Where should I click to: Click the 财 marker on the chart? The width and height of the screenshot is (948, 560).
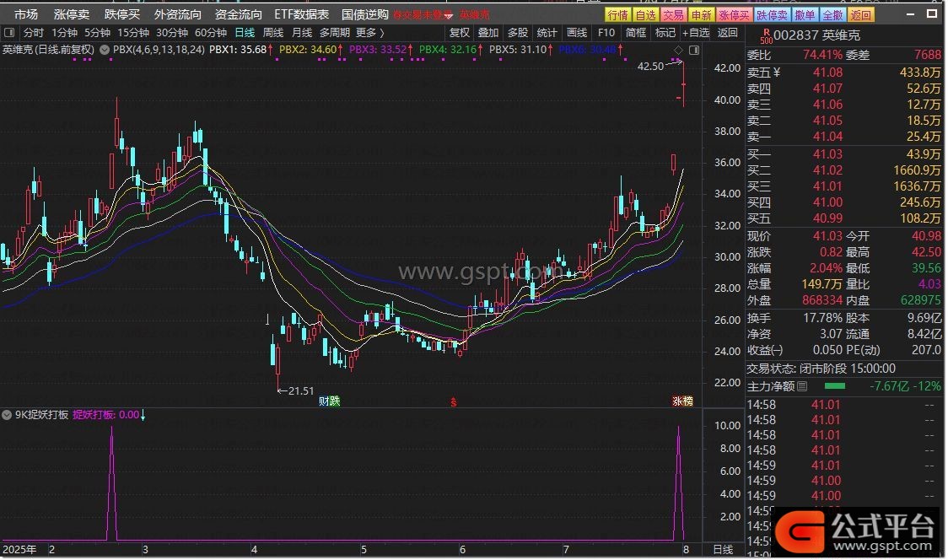(x=324, y=401)
